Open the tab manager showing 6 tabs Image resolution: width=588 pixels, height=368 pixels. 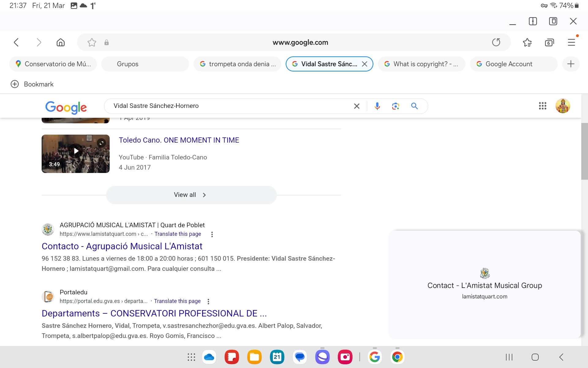[x=549, y=42]
